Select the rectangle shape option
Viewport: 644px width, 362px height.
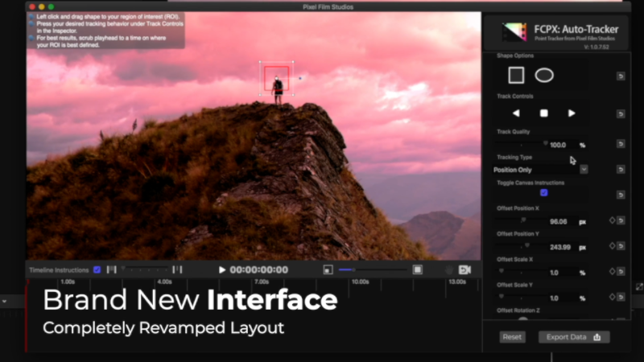coord(516,76)
